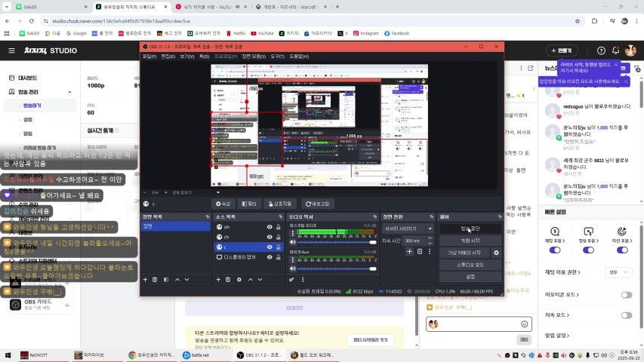
Task: Focus the Chzzk chat input field
Action: (479, 324)
